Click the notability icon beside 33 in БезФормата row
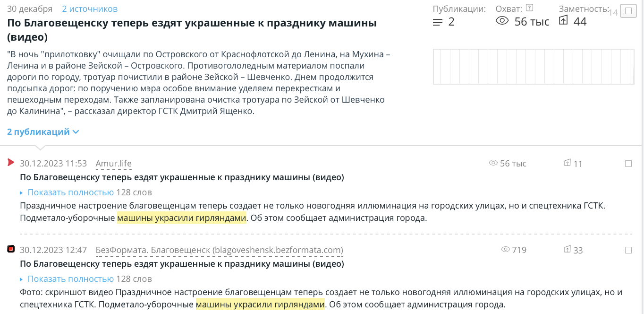 568,249
